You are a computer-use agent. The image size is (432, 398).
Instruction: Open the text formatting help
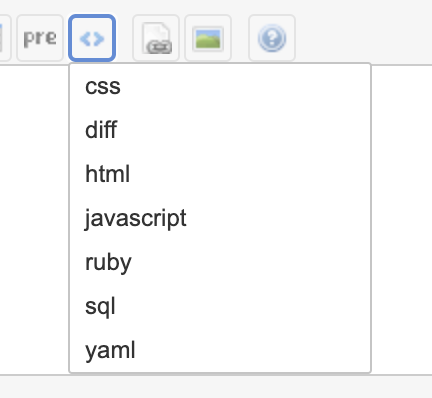[272, 38]
